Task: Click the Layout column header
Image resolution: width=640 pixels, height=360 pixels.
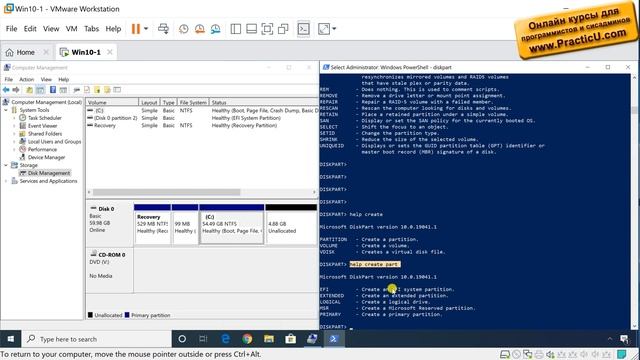Action: coord(149,102)
